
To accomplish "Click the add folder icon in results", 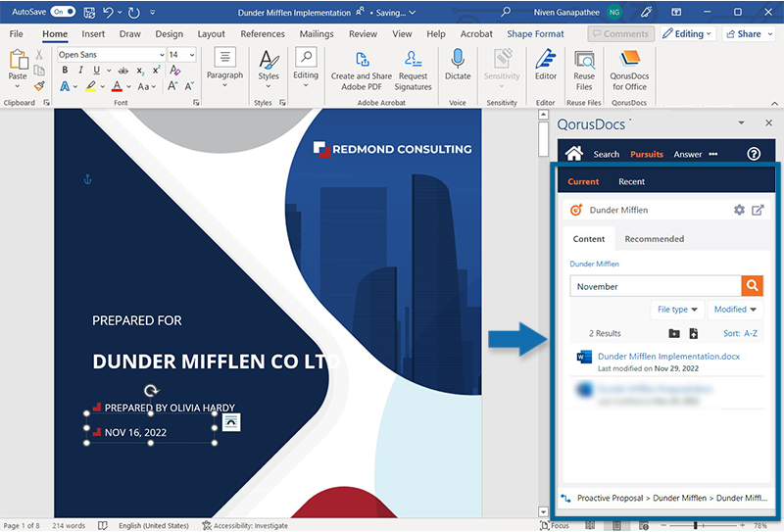I will click(674, 333).
